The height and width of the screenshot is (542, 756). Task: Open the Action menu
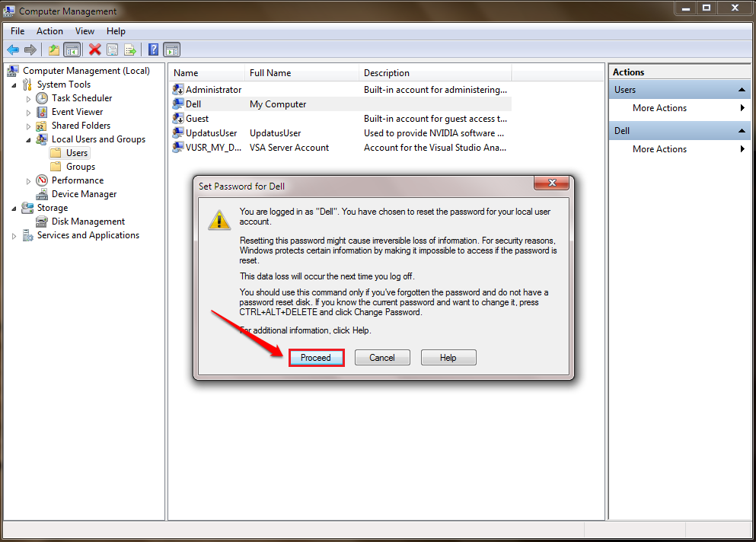pos(49,31)
